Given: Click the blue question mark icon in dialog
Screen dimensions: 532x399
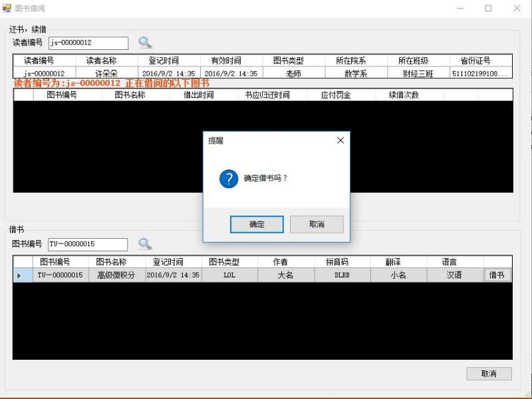Looking at the screenshot, I should point(228,178).
